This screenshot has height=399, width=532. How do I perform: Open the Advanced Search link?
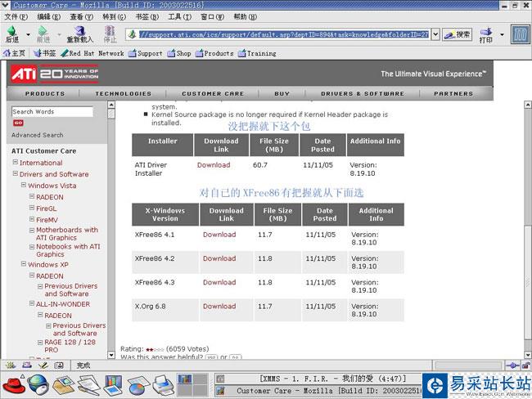38,135
